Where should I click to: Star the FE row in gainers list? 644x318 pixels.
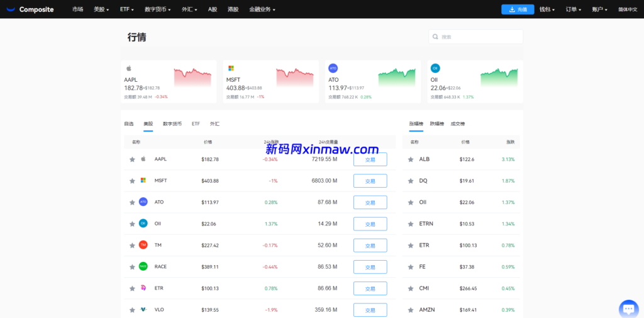(x=410, y=266)
